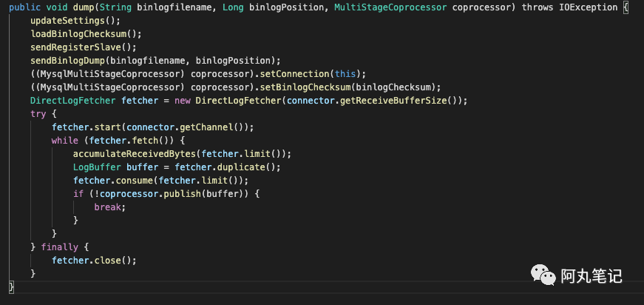The width and height of the screenshot is (644, 305).
Task: Click the "finally" keyword
Action: pos(60,247)
